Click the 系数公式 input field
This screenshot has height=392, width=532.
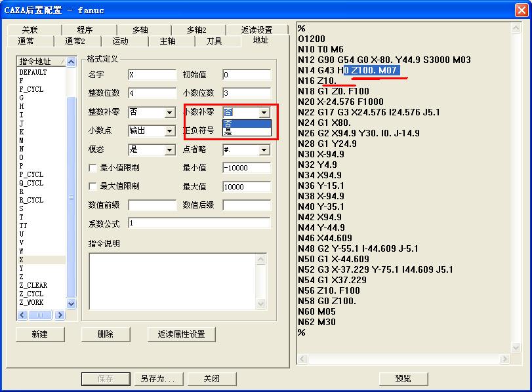click(199, 223)
